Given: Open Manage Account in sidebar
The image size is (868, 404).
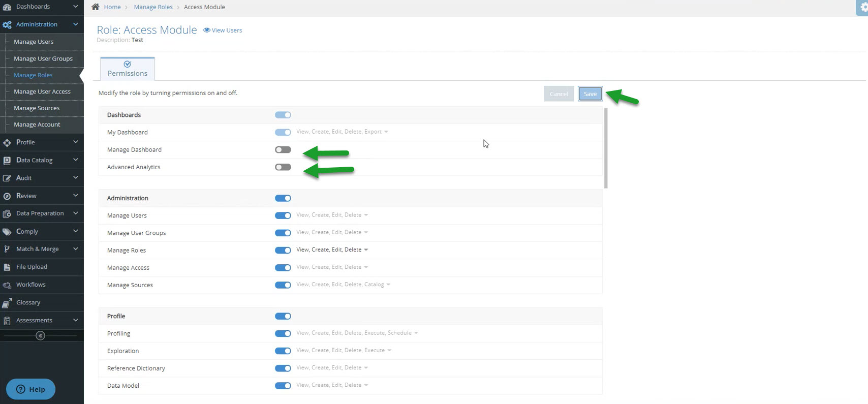Looking at the screenshot, I should click(x=37, y=125).
